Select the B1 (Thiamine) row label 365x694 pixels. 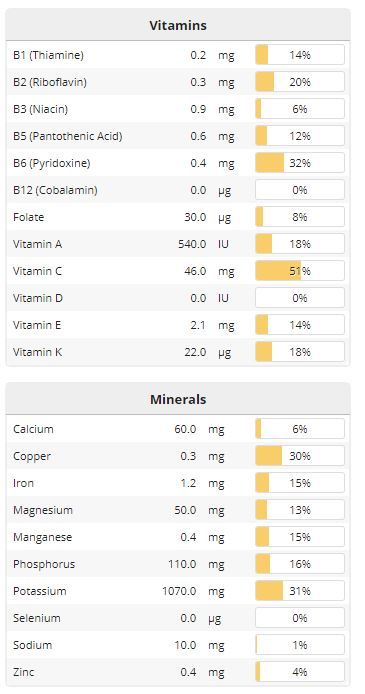[x=48, y=55]
